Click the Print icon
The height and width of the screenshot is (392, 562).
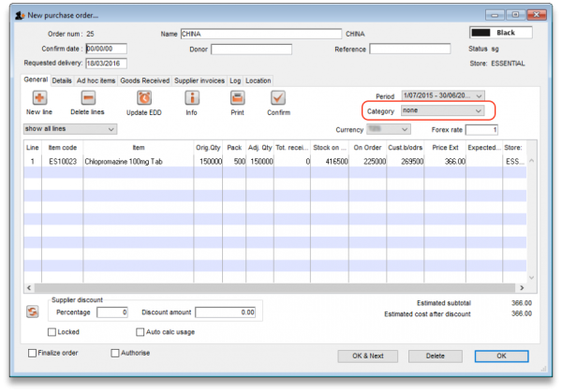pos(237,97)
